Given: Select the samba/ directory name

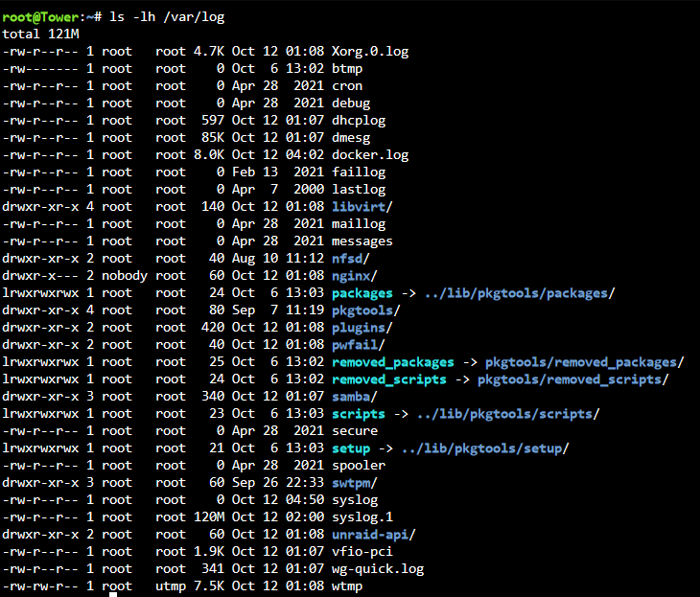Looking at the screenshot, I should (355, 397).
